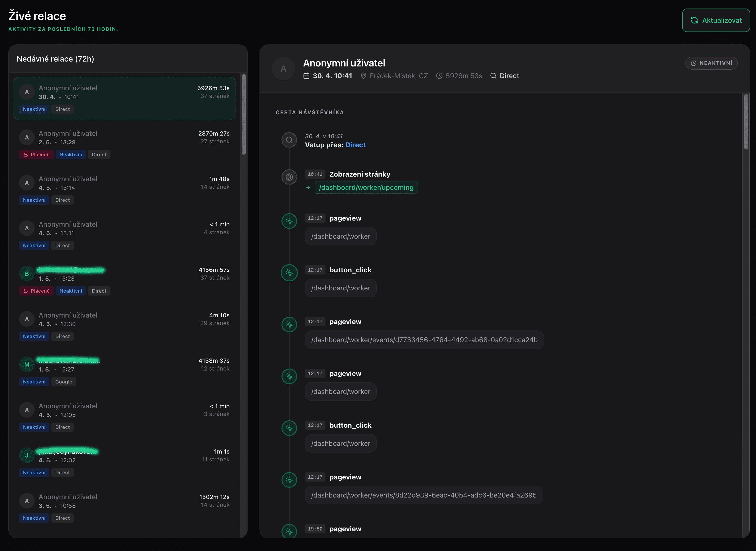756x551 pixels.
Task: Click cursor icon of pageview with 8d22d939 path
Action: point(289,480)
